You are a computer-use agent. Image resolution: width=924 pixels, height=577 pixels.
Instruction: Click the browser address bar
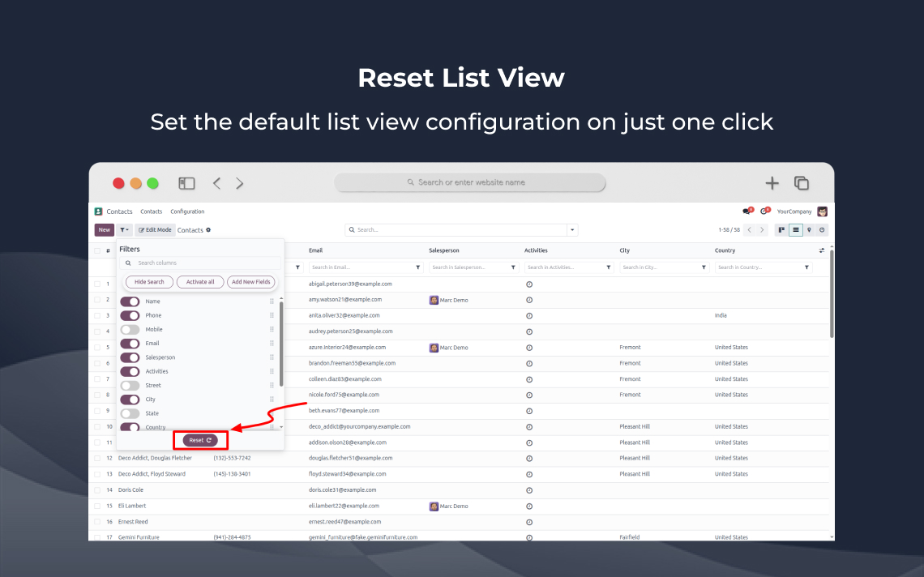tap(470, 182)
